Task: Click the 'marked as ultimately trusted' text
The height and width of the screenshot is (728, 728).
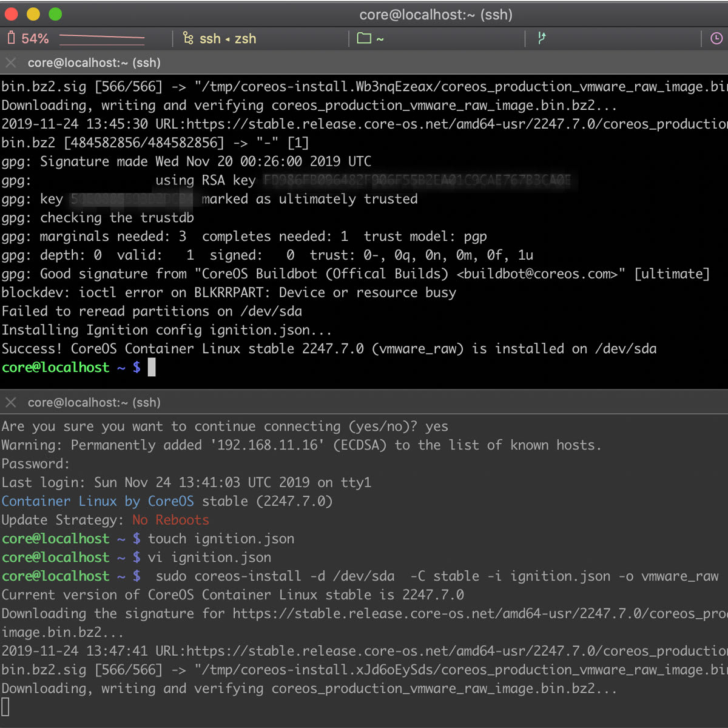Action: (x=310, y=199)
